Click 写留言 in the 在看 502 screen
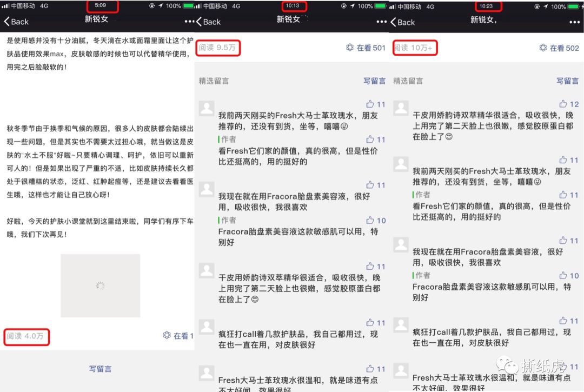The width and height of the screenshot is (584, 392). (x=568, y=81)
